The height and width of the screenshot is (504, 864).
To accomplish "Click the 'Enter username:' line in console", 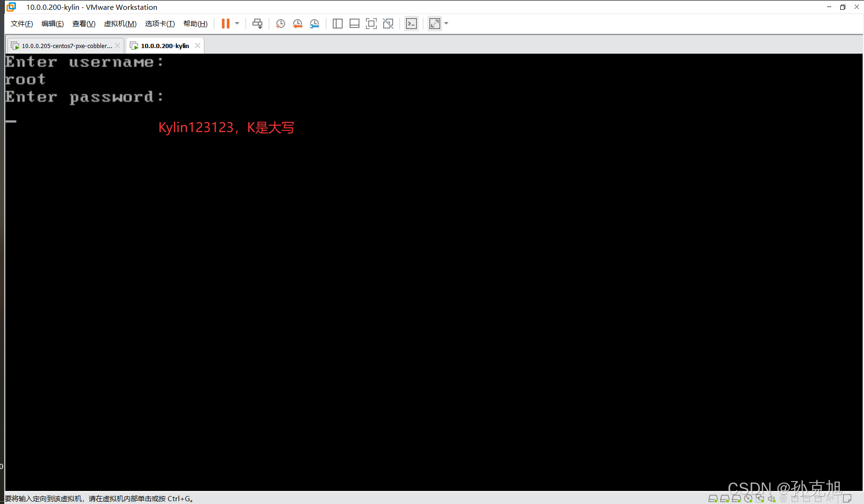I will (84, 62).
